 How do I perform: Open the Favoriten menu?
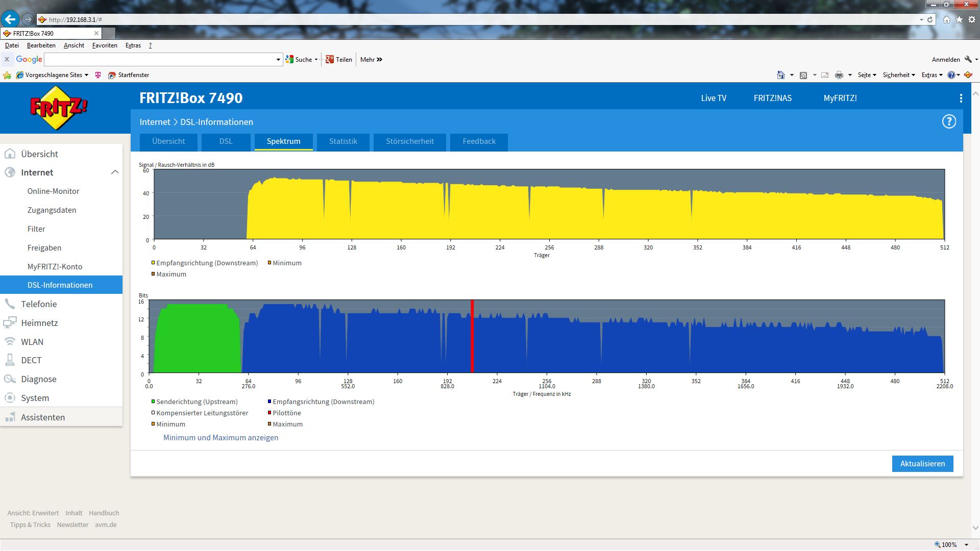(105, 45)
